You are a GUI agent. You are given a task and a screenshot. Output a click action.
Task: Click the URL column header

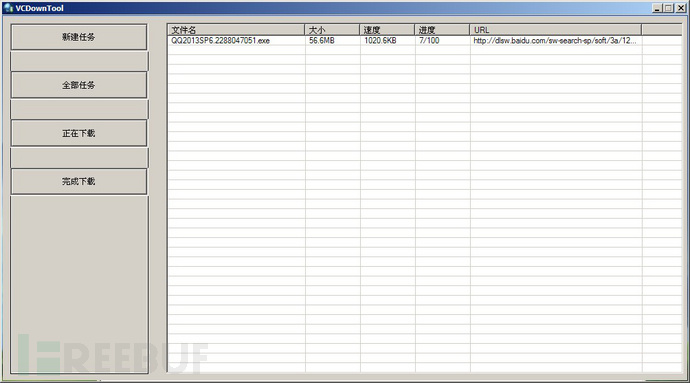555,30
